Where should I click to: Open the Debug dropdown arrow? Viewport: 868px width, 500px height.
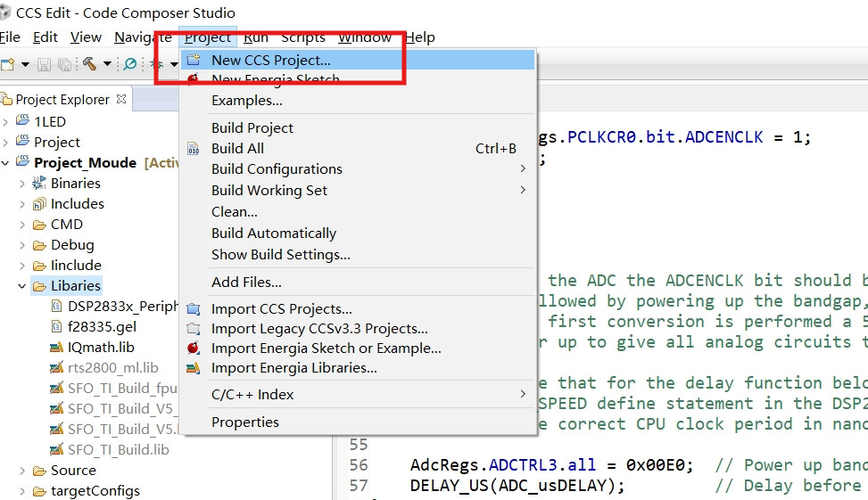174,65
